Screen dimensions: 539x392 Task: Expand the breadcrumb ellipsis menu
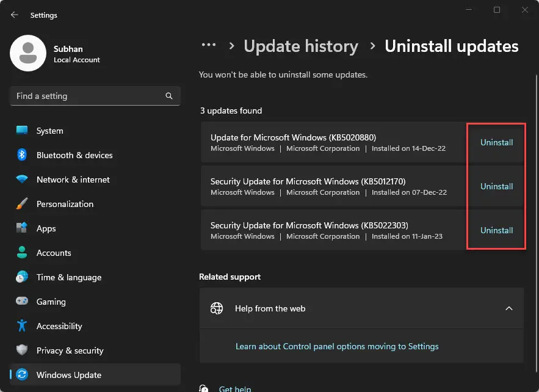209,45
